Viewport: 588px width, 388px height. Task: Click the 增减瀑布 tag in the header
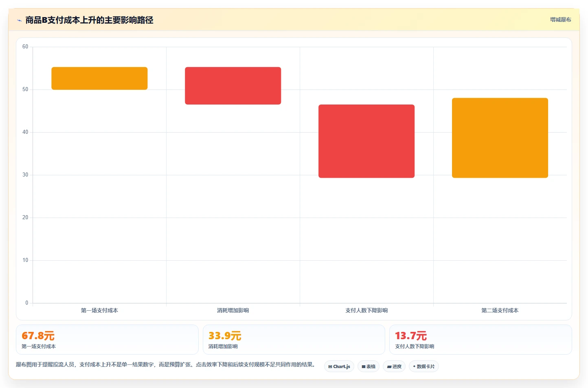click(560, 20)
